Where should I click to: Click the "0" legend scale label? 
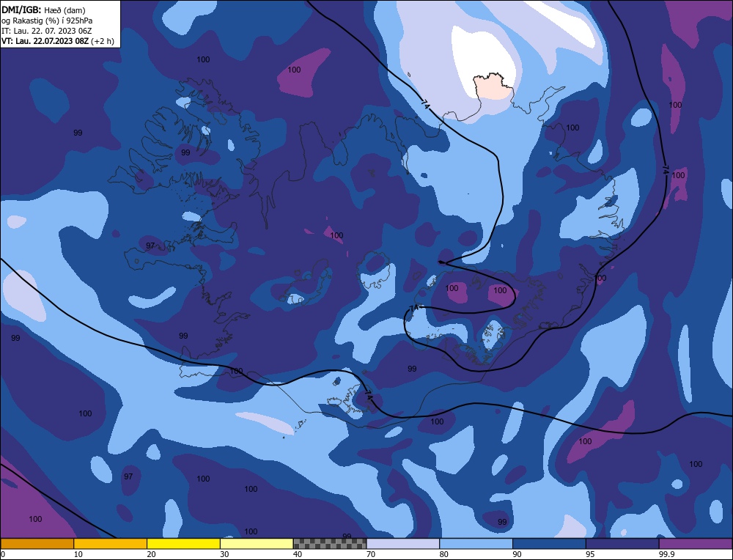tap(3, 554)
